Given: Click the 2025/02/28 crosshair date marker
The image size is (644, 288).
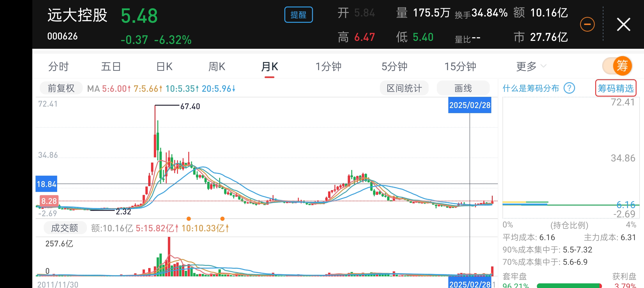Looking at the screenshot, I should pos(470,105).
